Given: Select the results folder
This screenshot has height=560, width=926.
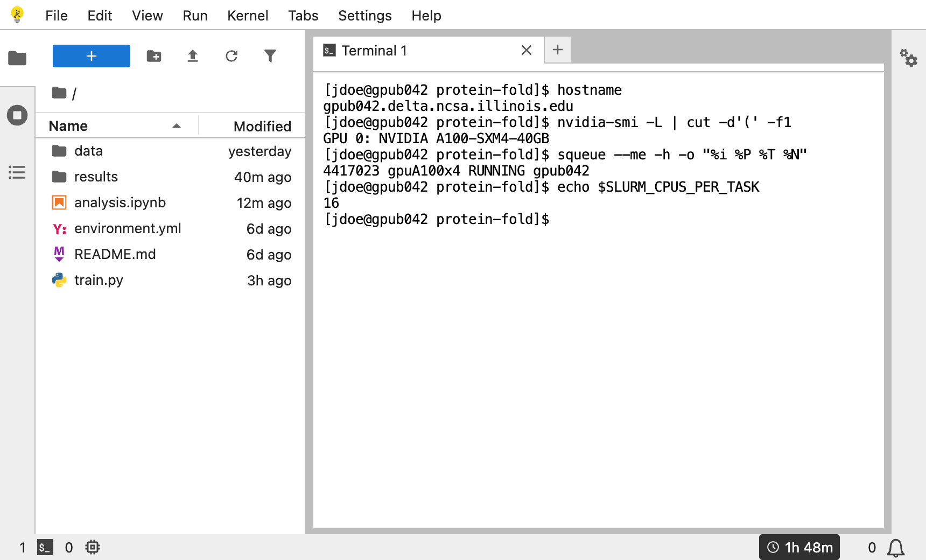Looking at the screenshot, I should 170,177.
